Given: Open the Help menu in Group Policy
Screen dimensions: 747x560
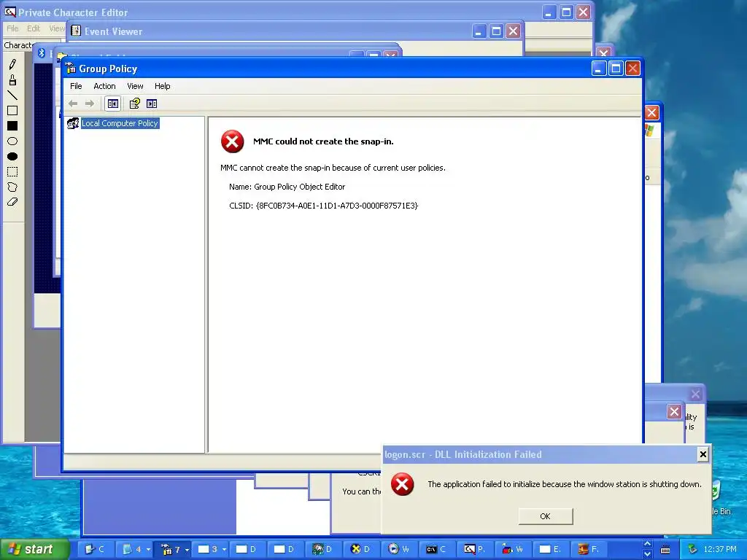Looking at the screenshot, I should pos(162,86).
